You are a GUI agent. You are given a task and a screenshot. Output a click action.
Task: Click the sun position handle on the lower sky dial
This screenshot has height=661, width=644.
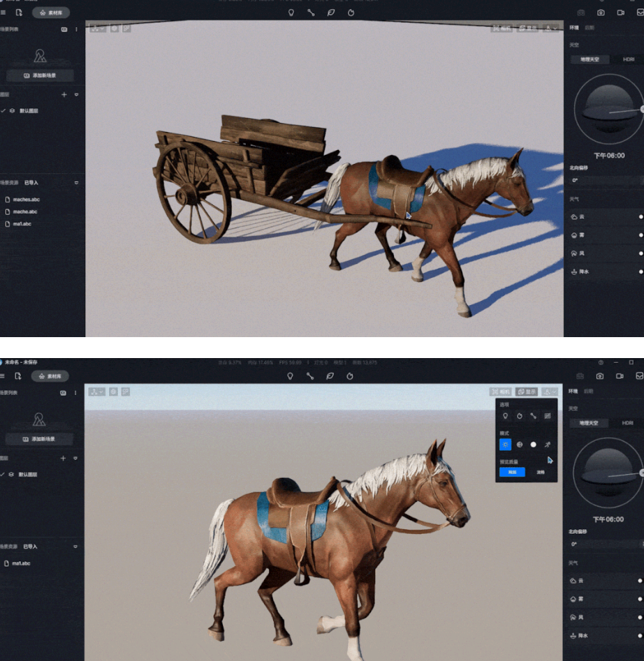642,473
